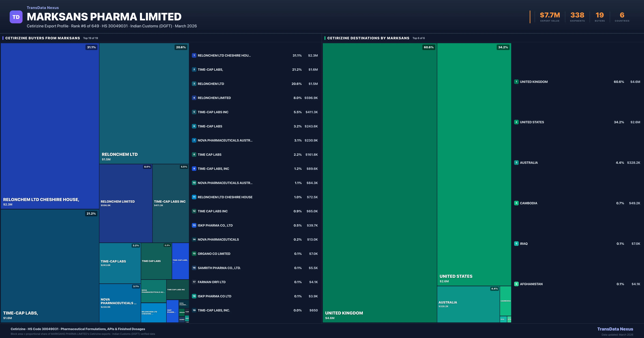Select the rank badge beside UNITED STATES destination
Viewport: 644px width, 338px height.
pos(517,122)
